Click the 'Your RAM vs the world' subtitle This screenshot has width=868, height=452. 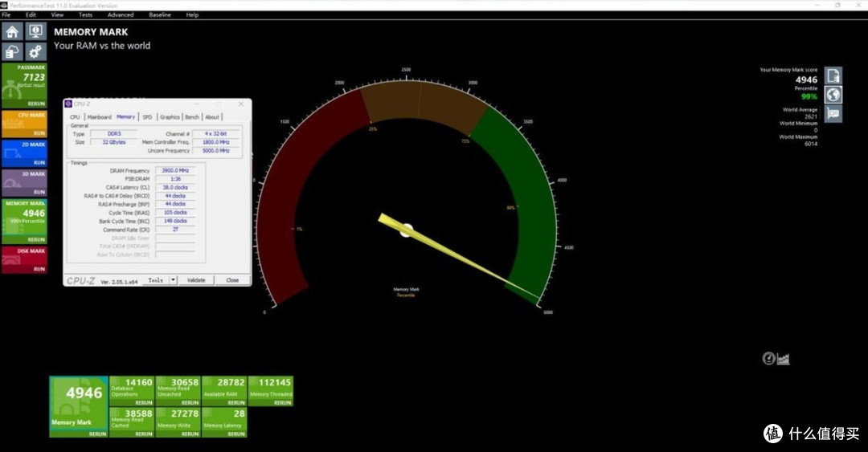point(102,46)
